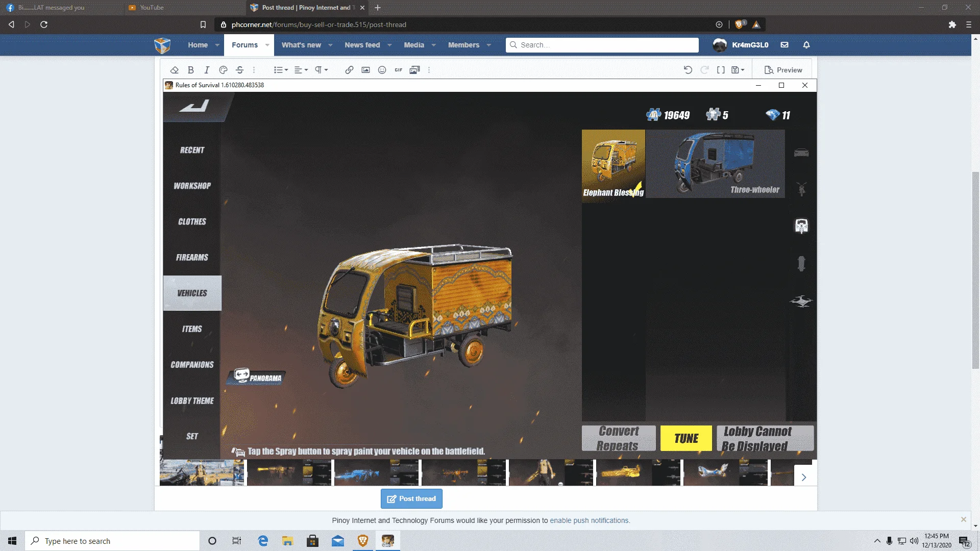Screen dimensions: 980x551
Task: Toggle BB code mode brackets icon
Action: pyautogui.click(x=721, y=70)
